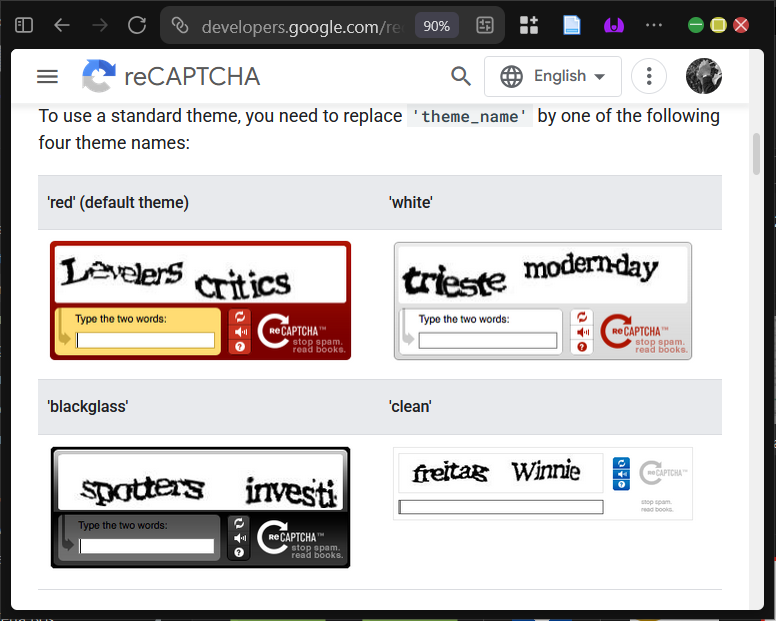Open site info link icon in address bar
Viewport: 776px width, 621px height.
coord(180,25)
